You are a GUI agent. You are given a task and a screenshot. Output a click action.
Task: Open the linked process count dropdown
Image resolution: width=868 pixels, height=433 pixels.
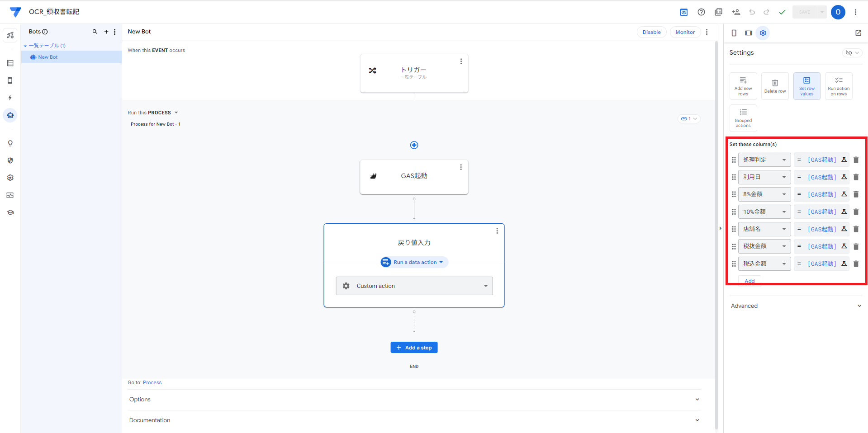pos(689,119)
